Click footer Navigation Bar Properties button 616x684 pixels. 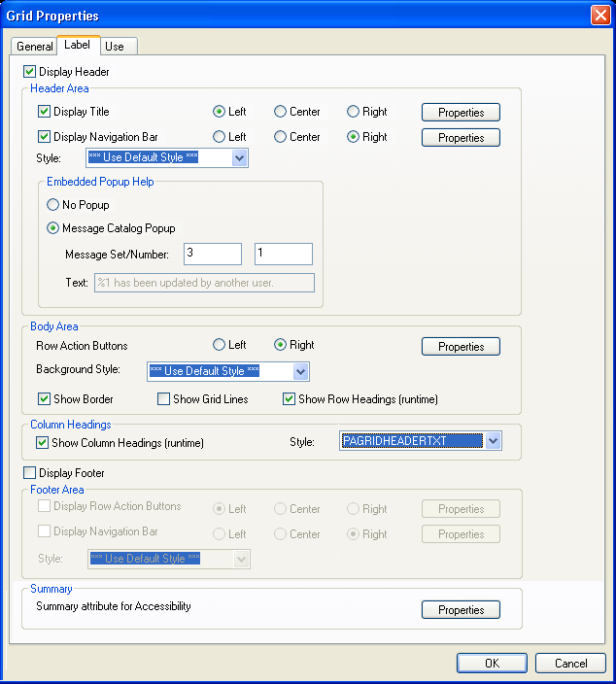tap(461, 534)
